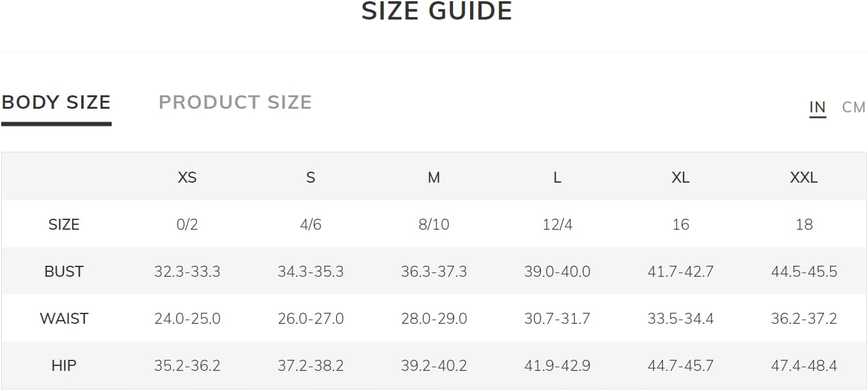868x391 pixels.
Task: Click the XXL column header
Action: click(804, 178)
